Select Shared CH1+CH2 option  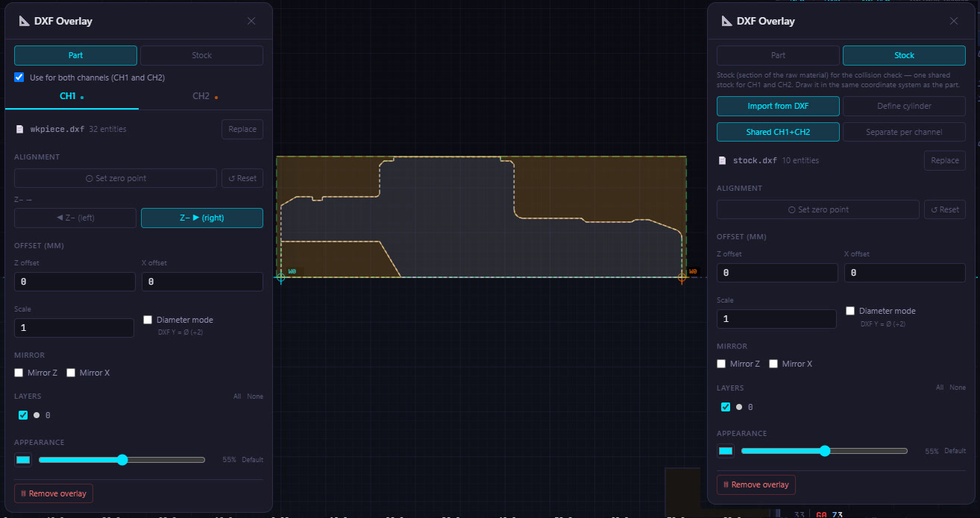(x=778, y=132)
